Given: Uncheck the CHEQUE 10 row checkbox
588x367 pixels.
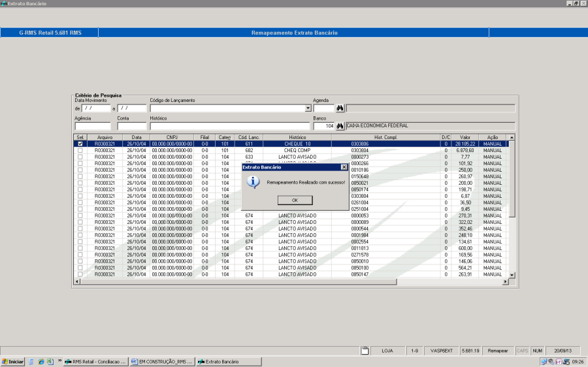Looking at the screenshot, I should pyautogui.click(x=80, y=144).
